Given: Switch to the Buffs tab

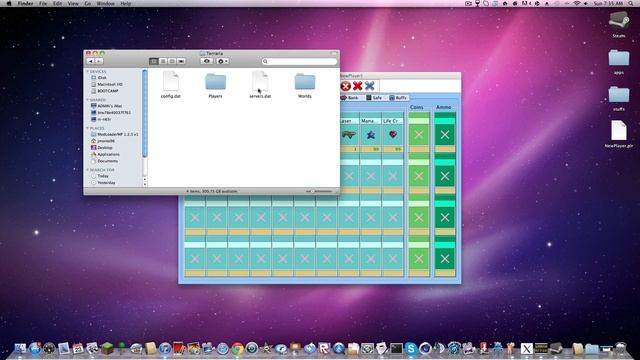Looking at the screenshot, I should point(398,98).
